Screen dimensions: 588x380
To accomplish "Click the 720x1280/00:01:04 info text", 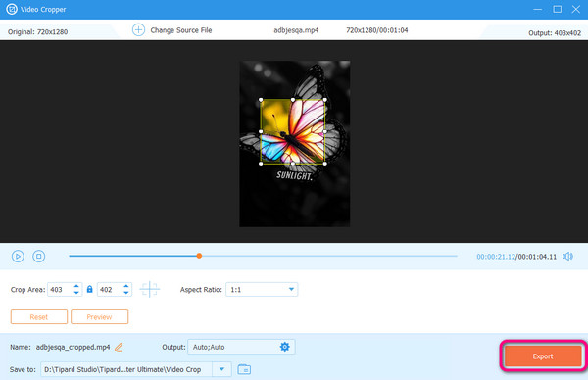I will coord(377,30).
